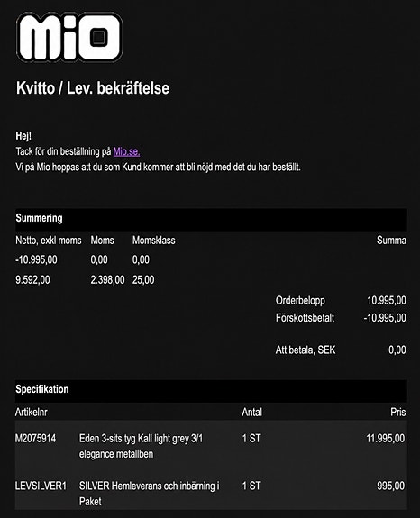Screen dimensions: 420x518
Task: Click the 2.398,00 moms value
Action: click(x=107, y=280)
